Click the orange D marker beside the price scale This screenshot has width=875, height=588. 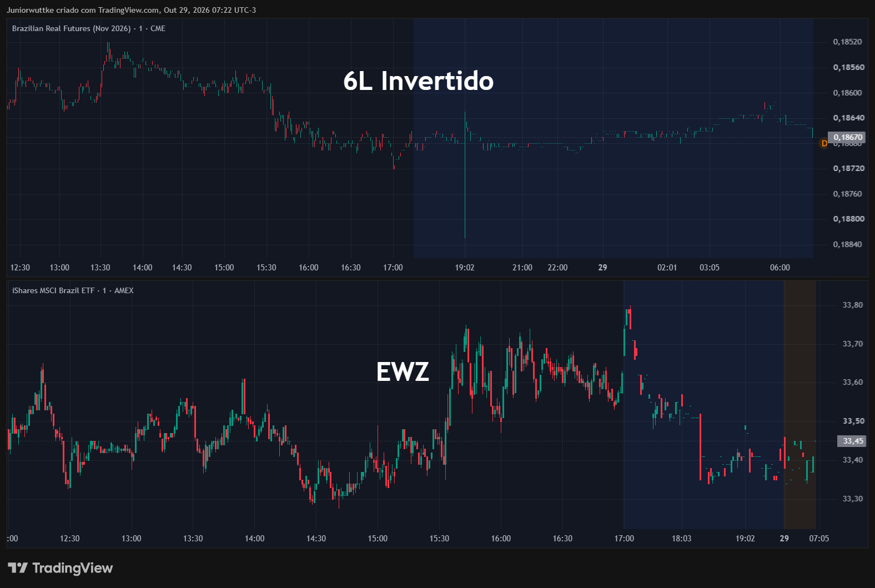pos(824,143)
